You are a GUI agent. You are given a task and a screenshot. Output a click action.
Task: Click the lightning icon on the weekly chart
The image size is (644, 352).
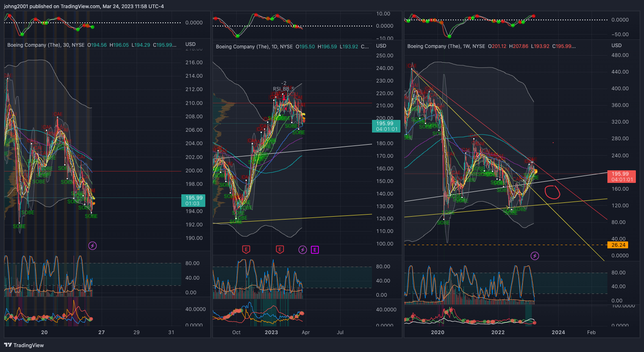(x=535, y=256)
